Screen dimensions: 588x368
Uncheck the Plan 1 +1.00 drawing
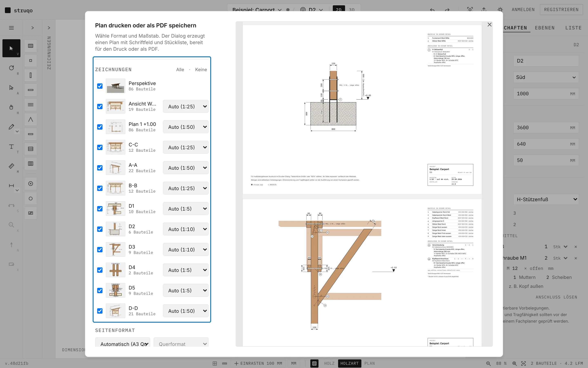click(x=100, y=127)
